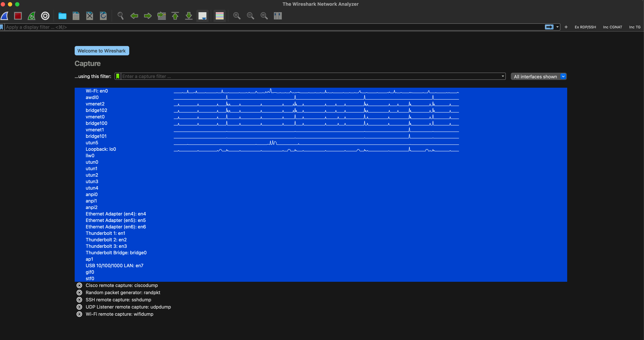
Task: Save the capture file icon
Action: [76, 16]
